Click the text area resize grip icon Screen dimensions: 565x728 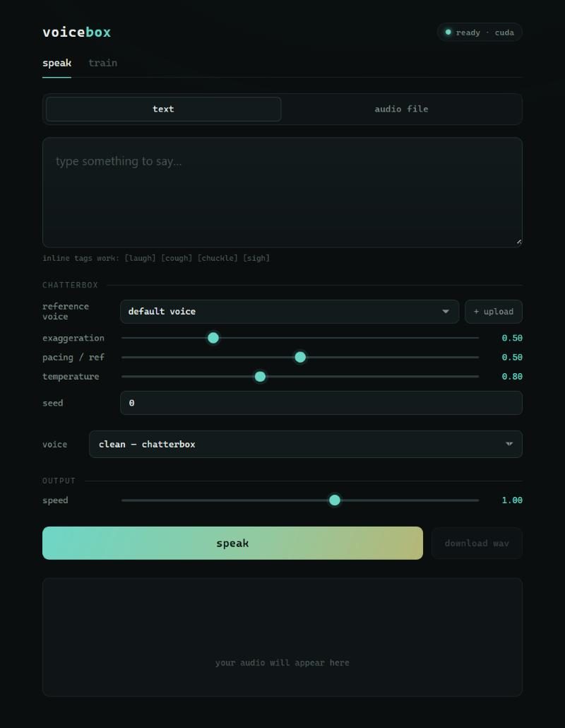point(518,242)
